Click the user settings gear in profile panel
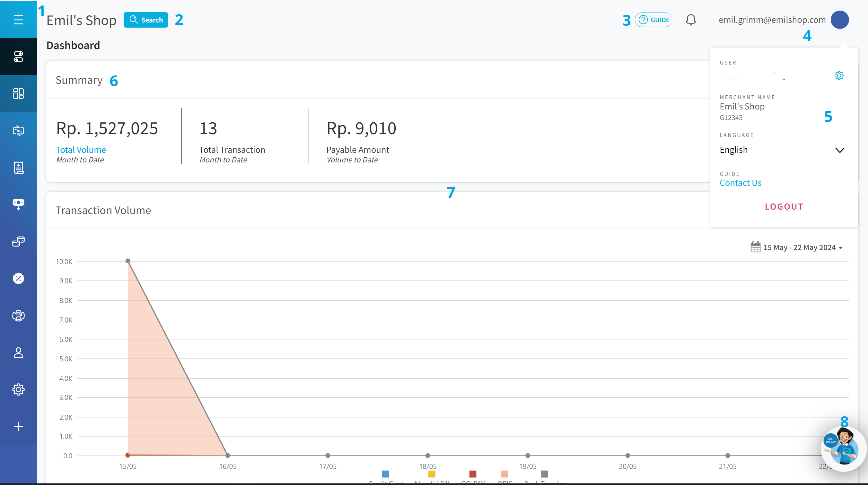The image size is (868, 485). tap(839, 75)
